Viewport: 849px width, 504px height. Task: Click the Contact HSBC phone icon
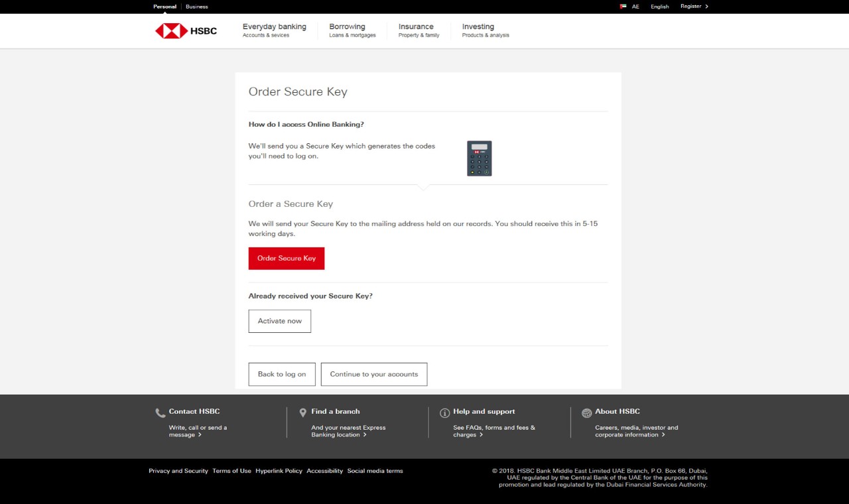[x=161, y=413]
